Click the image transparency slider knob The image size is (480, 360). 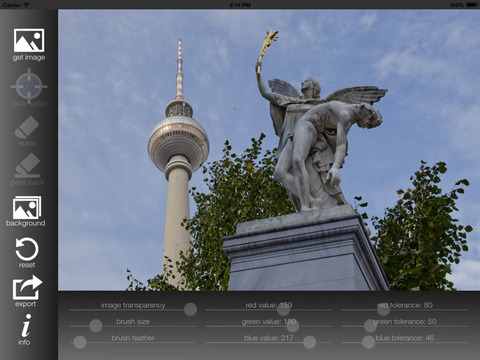[x=190, y=309]
